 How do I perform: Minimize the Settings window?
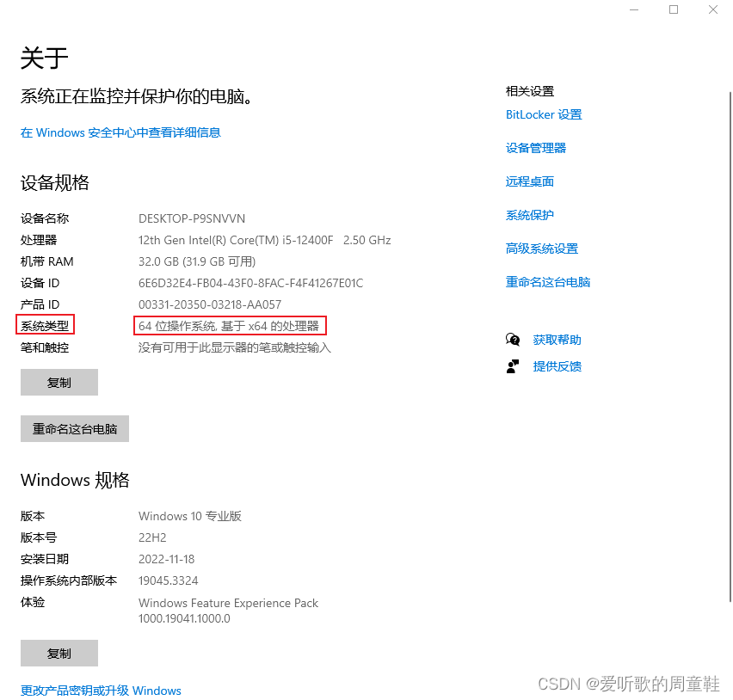point(634,9)
